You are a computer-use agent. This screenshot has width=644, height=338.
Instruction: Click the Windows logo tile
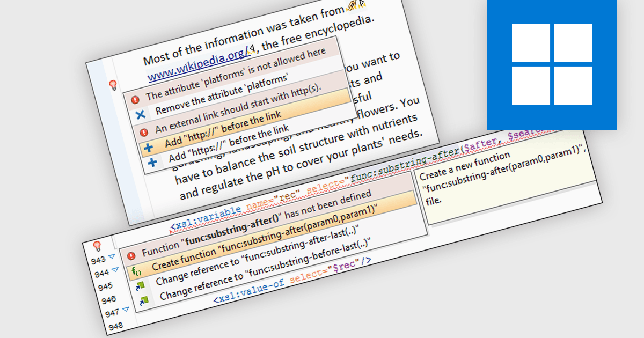[552, 64]
